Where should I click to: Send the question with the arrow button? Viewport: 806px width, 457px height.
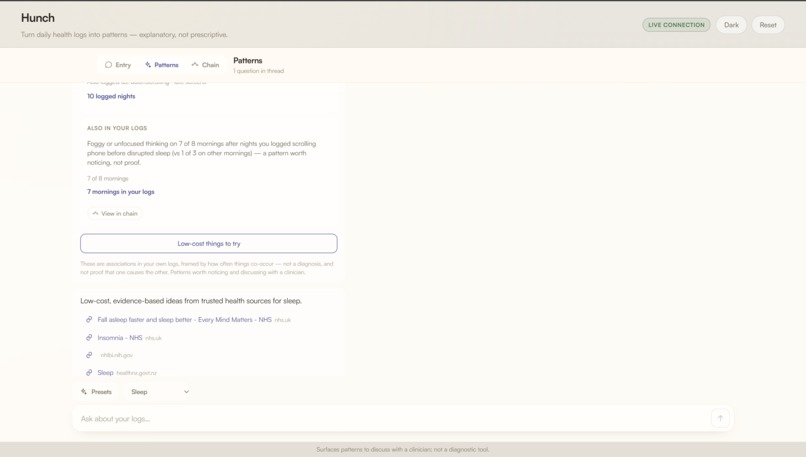(720, 418)
